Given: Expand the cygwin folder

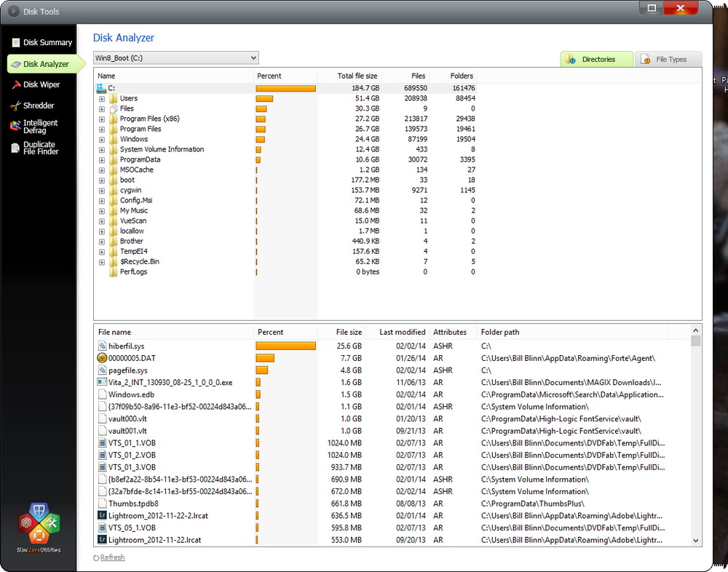Looking at the screenshot, I should coord(102,191).
